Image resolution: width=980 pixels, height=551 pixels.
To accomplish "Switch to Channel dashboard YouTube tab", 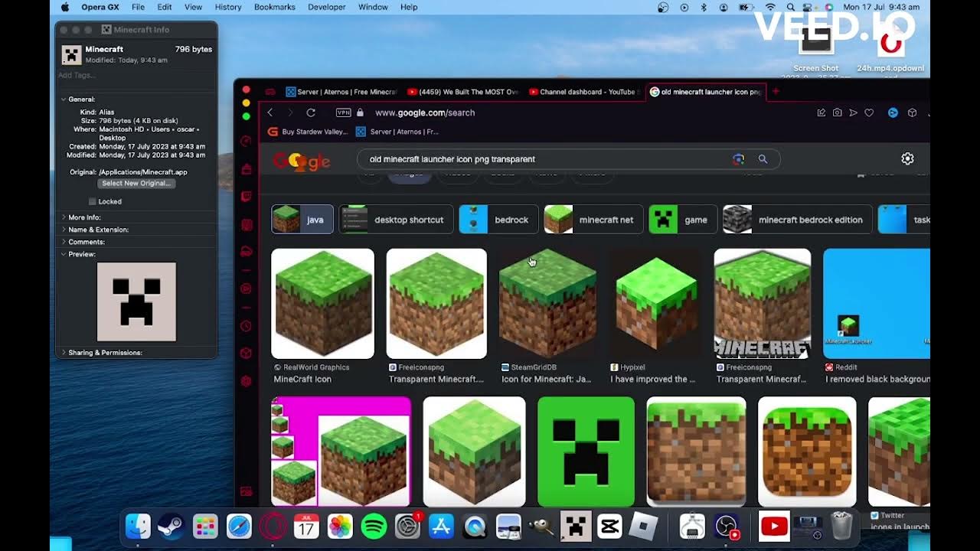I will click(583, 92).
